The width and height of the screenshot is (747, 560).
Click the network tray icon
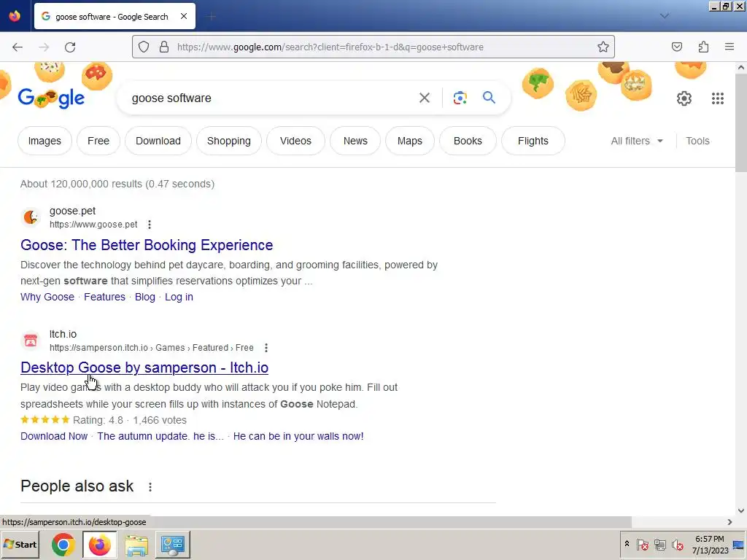pyautogui.click(x=659, y=544)
